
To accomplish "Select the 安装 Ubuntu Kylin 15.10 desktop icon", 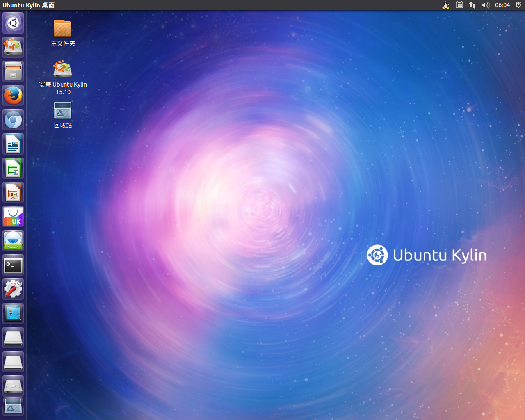I will pos(63,78).
